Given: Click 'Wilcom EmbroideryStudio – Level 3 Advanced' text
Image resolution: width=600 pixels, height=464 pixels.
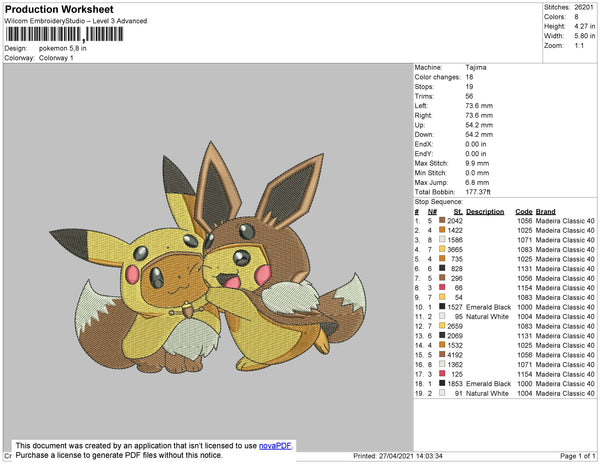Looking at the screenshot, I should click(76, 21).
